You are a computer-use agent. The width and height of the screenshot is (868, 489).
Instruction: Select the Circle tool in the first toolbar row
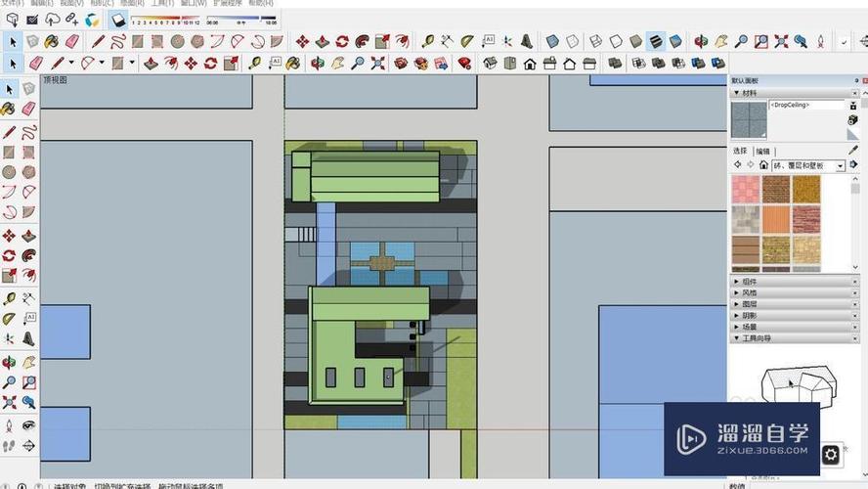click(178, 41)
